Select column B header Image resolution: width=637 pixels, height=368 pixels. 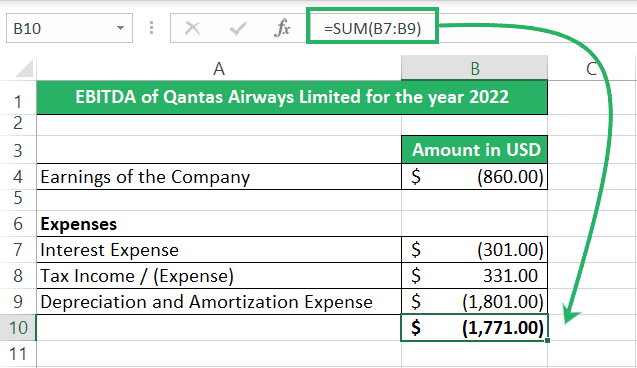pos(474,68)
